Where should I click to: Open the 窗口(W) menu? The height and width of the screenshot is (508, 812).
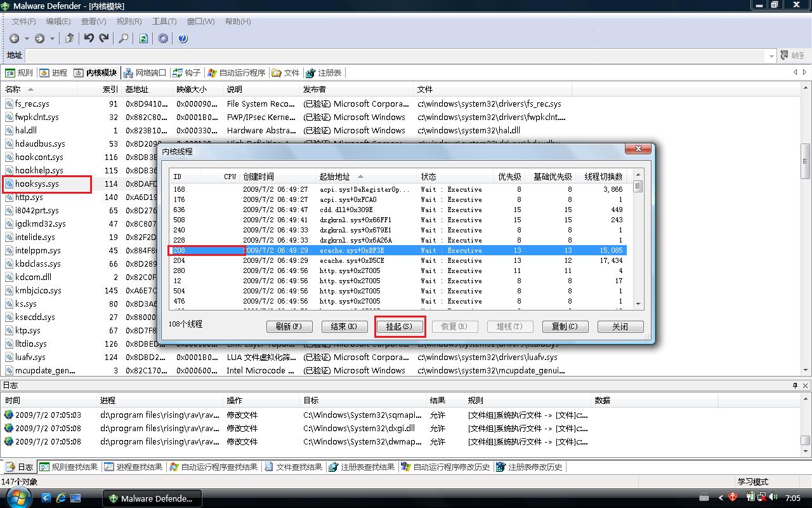tap(200, 21)
